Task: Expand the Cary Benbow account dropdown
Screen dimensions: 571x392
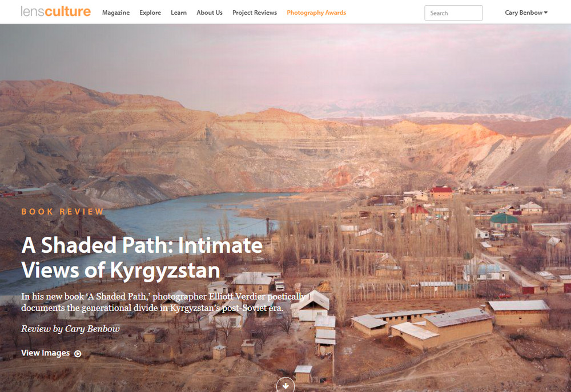Action: 526,13
